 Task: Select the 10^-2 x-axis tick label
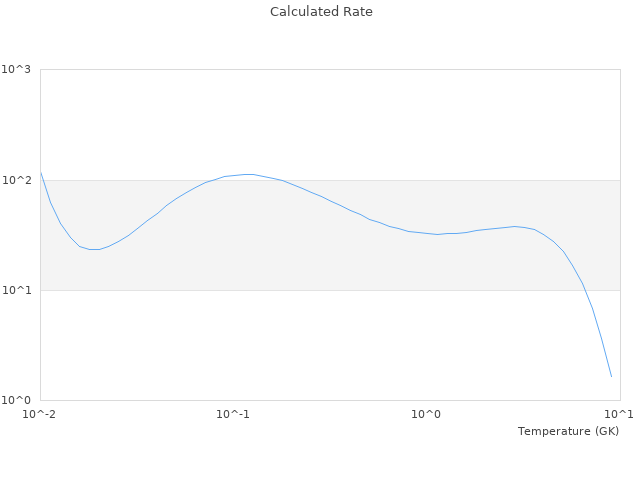click(x=40, y=414)
